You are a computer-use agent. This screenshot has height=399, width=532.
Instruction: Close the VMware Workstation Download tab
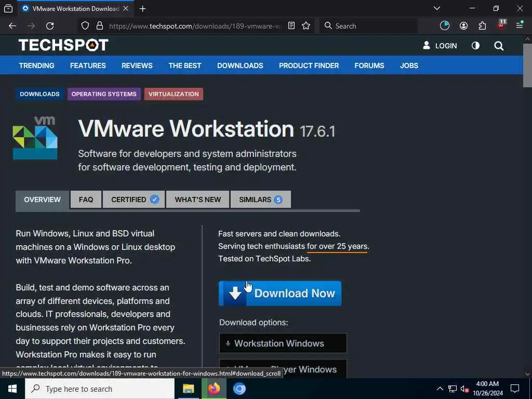(126, 8)
